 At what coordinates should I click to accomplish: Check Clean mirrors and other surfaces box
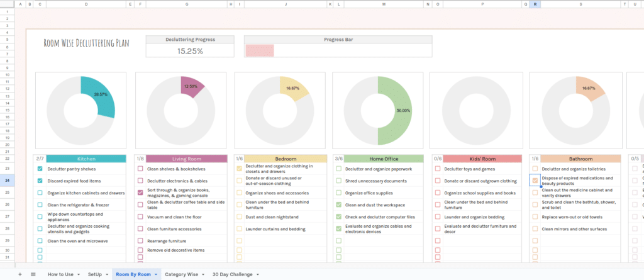coord(535,228)
